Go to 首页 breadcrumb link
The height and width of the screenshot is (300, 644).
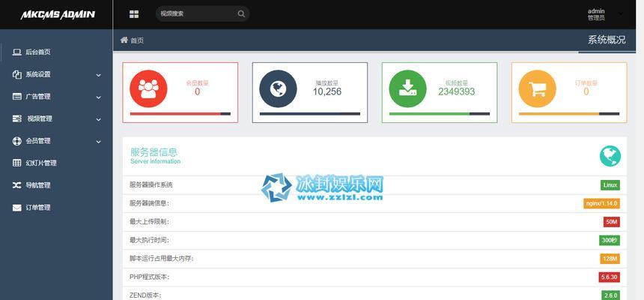click(137, 40)
